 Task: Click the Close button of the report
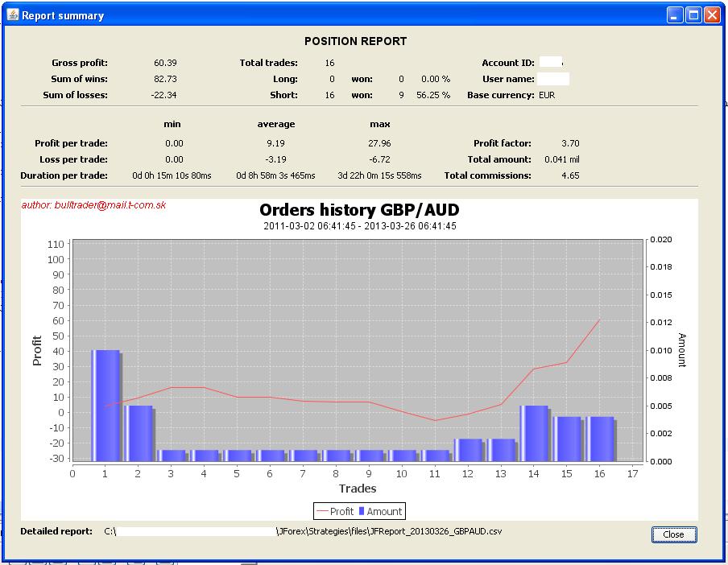click(674, 534)
